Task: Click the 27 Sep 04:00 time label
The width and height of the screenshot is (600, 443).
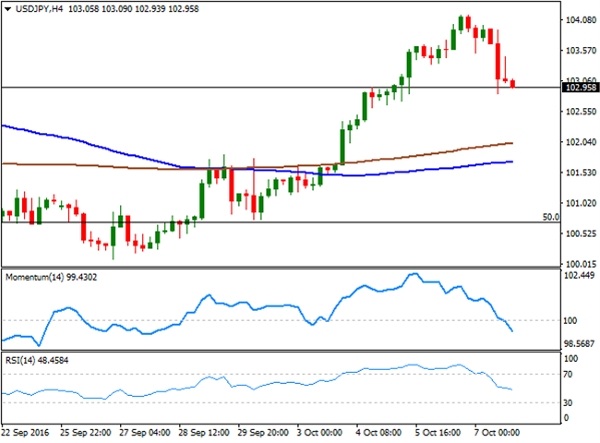Action: click(x=145, y=433)
